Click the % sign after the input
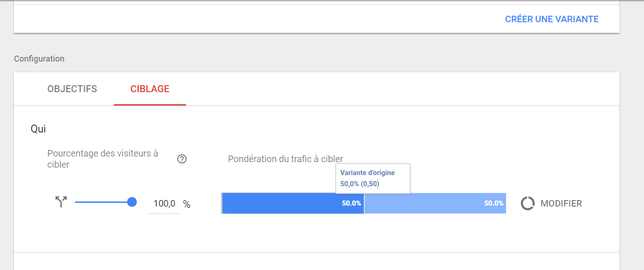Viewport: 644px width, 270px height. pos(187,204)
